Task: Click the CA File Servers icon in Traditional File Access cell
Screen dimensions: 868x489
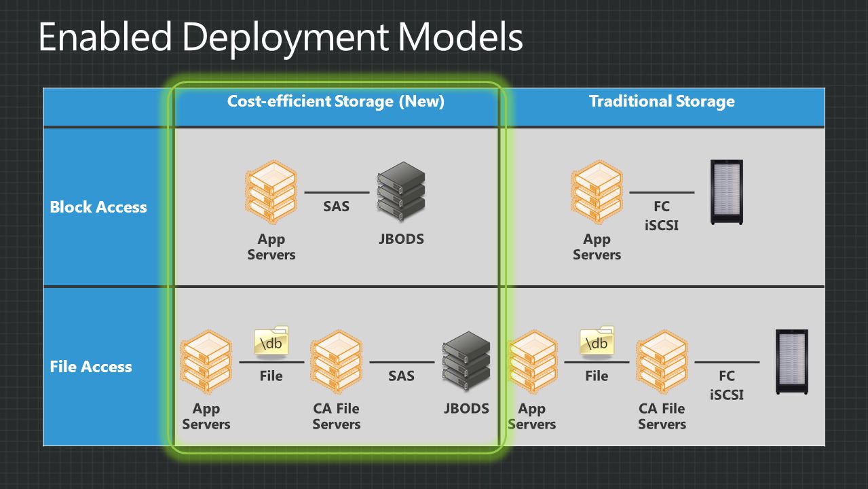Action: click(662, 362)
